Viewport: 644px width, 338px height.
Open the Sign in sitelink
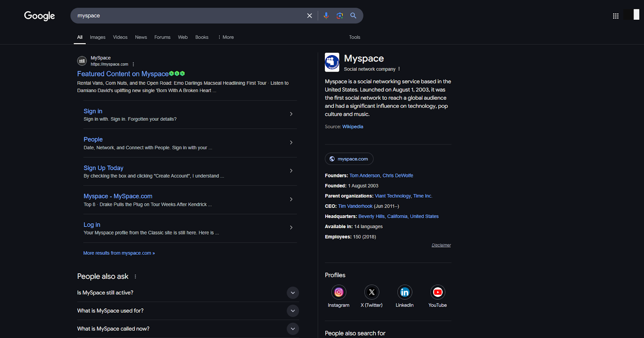(93, 111)
